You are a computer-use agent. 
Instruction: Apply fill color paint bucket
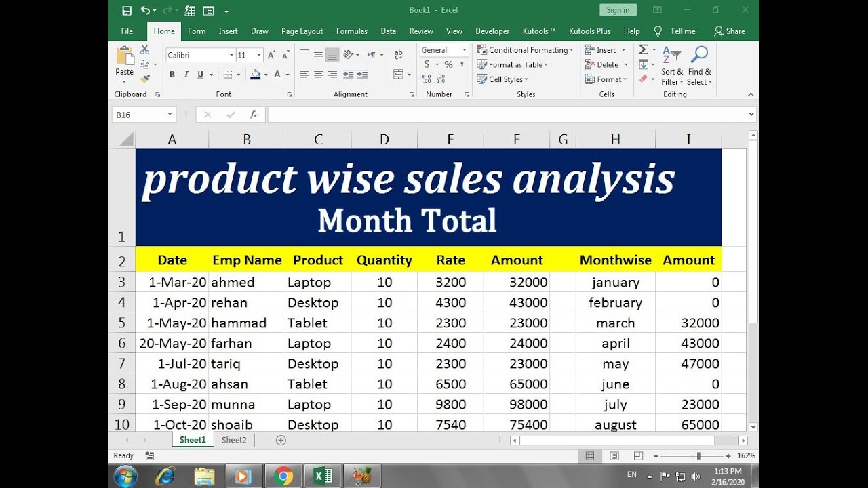coord(256,75)
